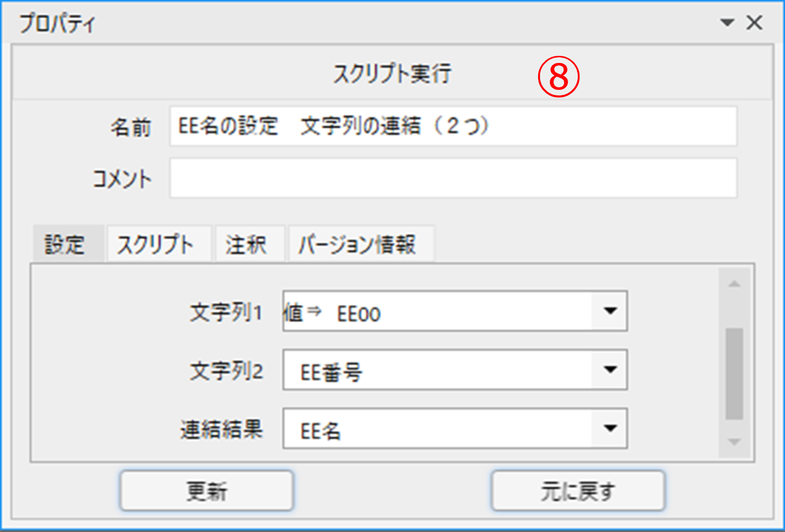Click the settings vertical scrollbar thumb

click(x=734, y=373)
